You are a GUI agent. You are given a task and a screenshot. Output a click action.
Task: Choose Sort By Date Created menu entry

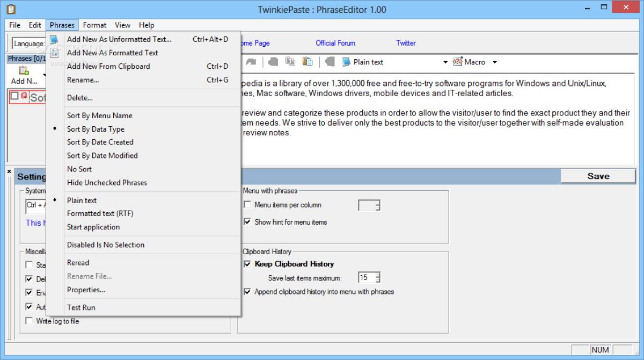tap(100, 142)
